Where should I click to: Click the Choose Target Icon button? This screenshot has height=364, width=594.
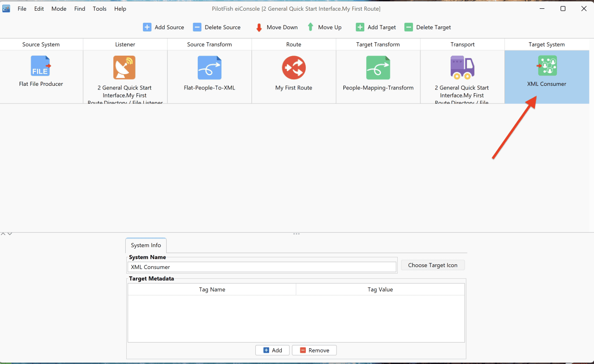click(433, 265)
